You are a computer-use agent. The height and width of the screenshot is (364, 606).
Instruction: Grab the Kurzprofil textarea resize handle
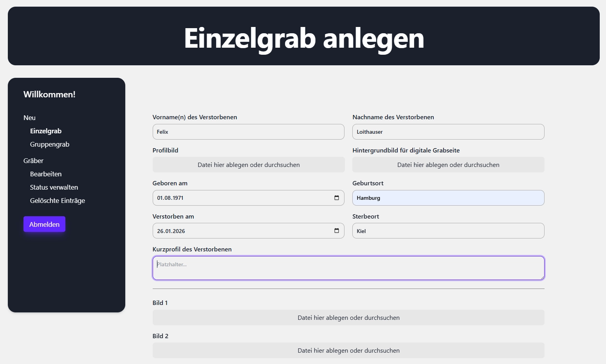[542, 277]
